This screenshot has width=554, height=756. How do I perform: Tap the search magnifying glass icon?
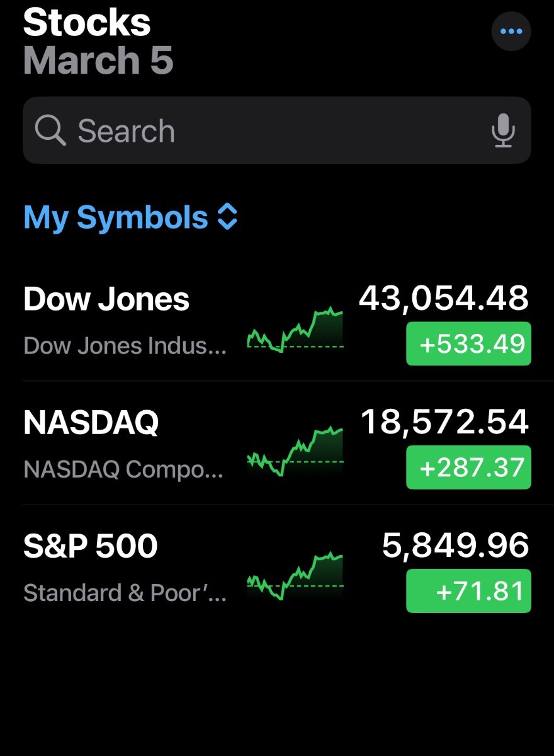[50, 131]
